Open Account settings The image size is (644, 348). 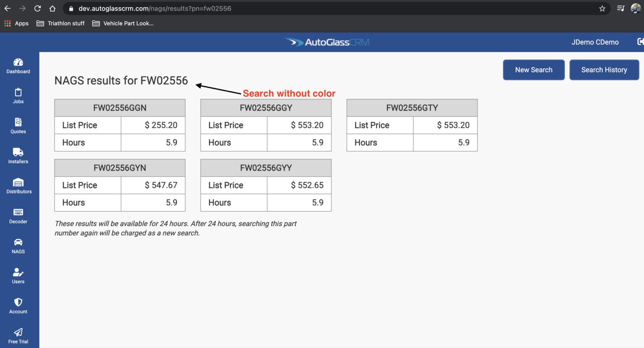[18, 306]
